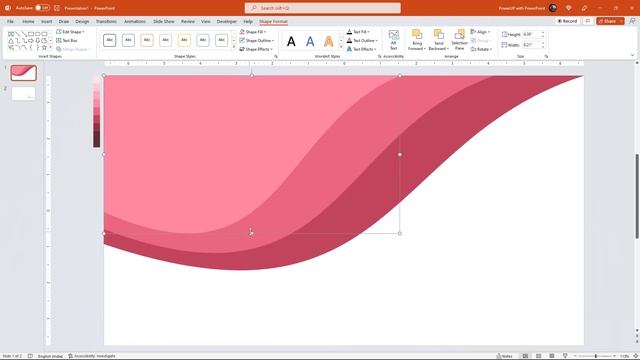Expand the shapes gallery more arrow
The width and height of the screenshot is (640, 360).
tap(51, 48)
